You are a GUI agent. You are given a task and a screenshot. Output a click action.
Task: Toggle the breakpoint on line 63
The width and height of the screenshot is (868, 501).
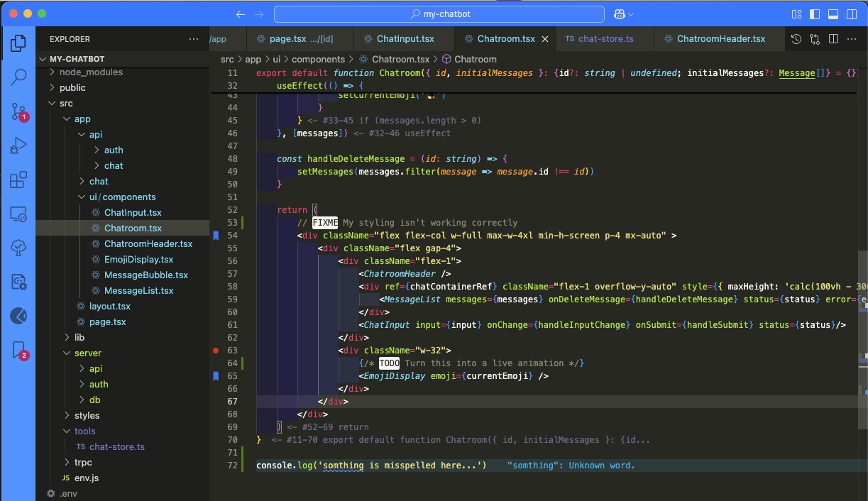click(x=216, y=351)
